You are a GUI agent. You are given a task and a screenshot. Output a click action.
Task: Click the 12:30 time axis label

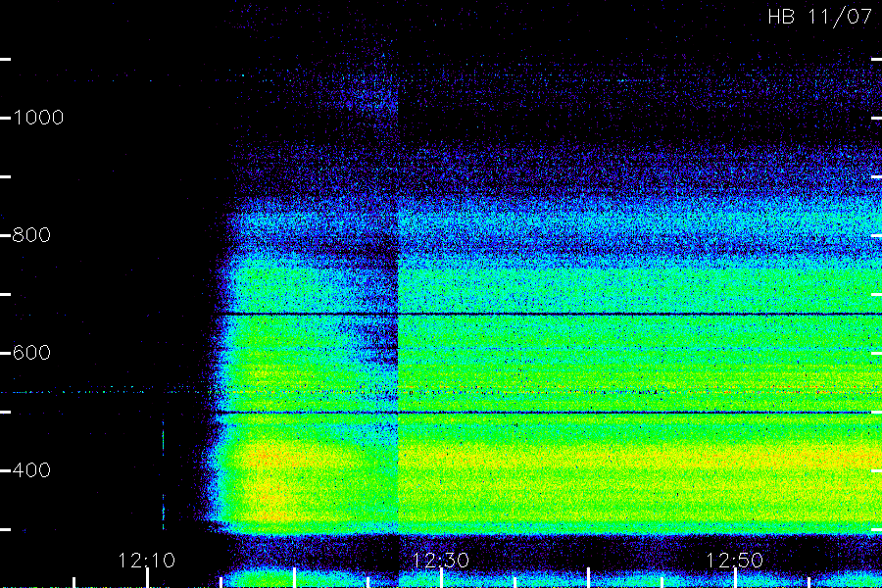(x=440, y=561)
